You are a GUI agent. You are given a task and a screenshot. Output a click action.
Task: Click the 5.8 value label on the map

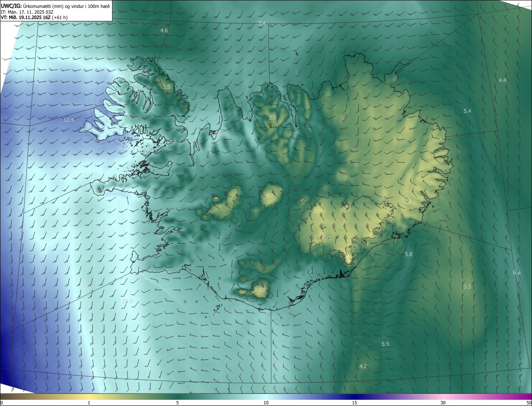coord(409,254)
